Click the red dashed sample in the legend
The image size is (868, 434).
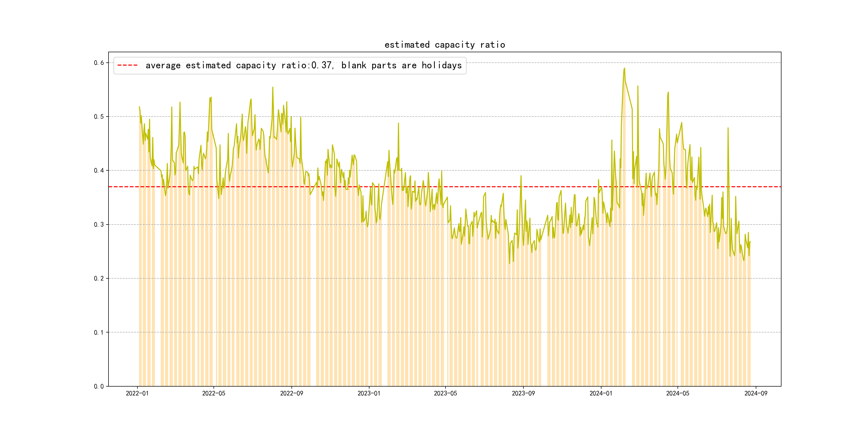(x=127, y=65)
